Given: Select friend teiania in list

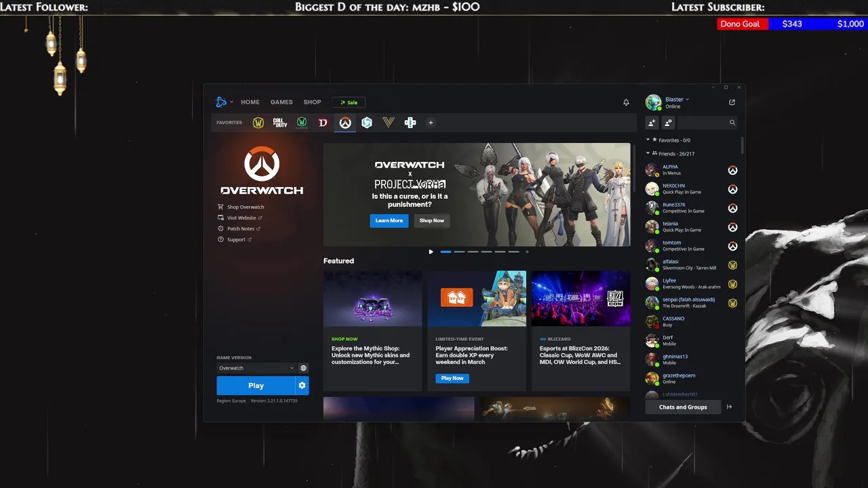Looking at the screenshot, I should (692, 227).
